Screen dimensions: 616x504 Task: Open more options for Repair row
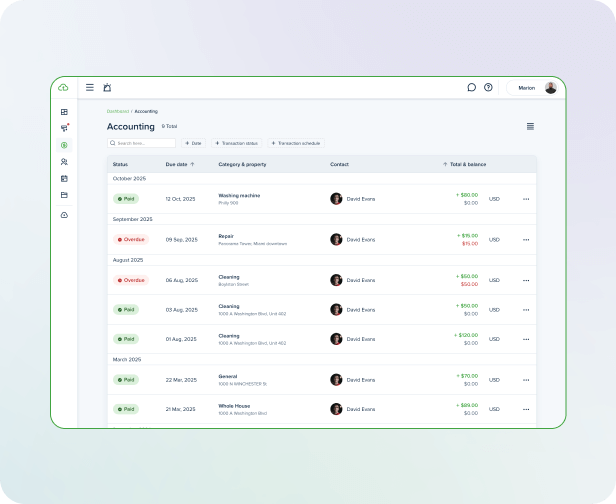pos(526,239)
